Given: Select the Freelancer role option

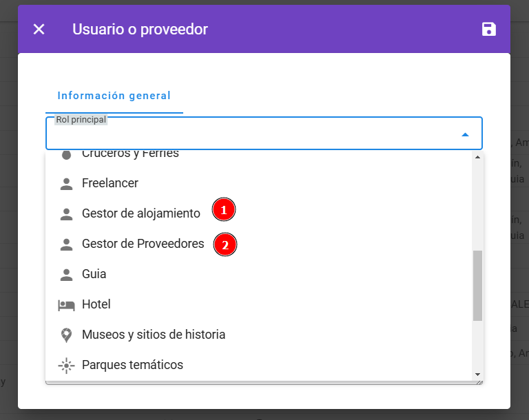Looking at the screenshot, I should [259, 183].
